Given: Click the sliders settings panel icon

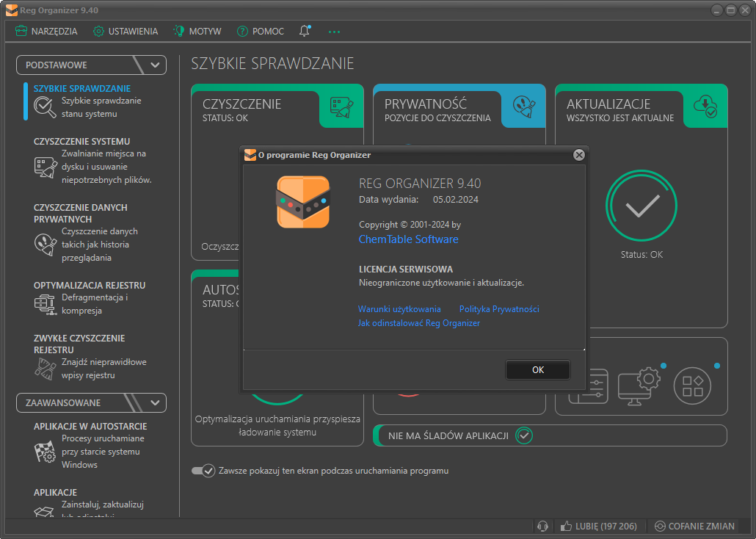Looking at the screenshot, I should pos(596,386).
